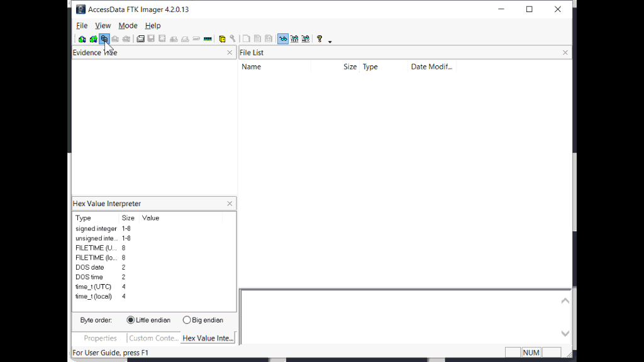Open the File menu
Screen dimensions: 644x362
(82, 26)
